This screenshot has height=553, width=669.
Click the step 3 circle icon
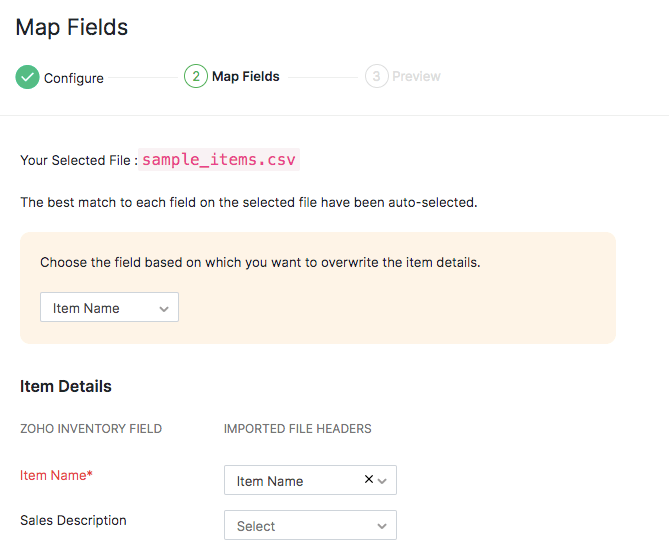point(376,76)
